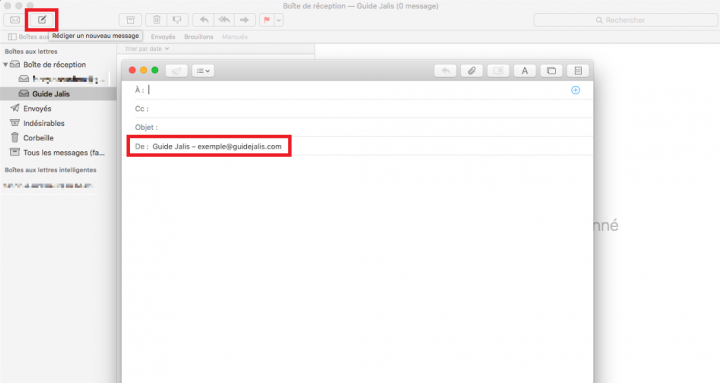Open the Envoyés mailbox

coord(37,108)
